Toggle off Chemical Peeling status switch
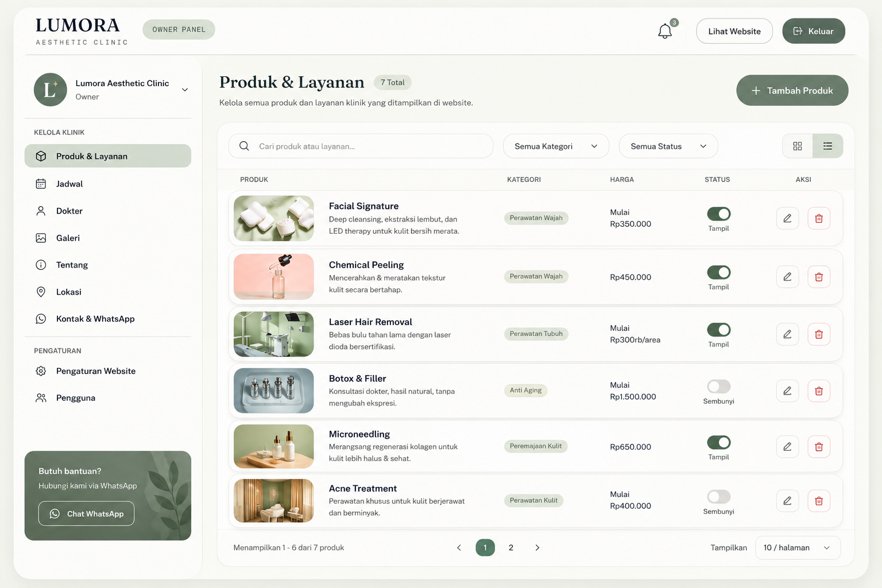 tap(718, 272)
